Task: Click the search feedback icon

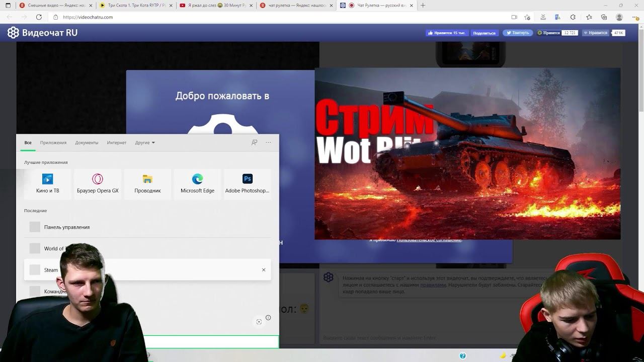Action: (x=255, y=142)
